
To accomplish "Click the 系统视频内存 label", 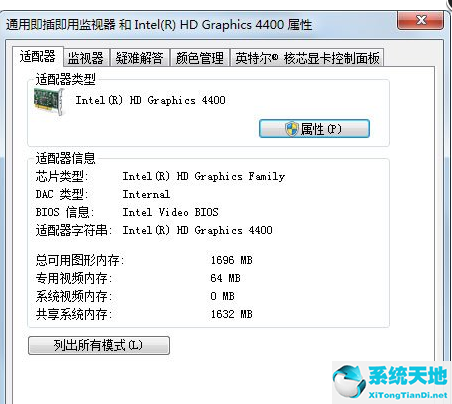I will click(x=74, y=296).
